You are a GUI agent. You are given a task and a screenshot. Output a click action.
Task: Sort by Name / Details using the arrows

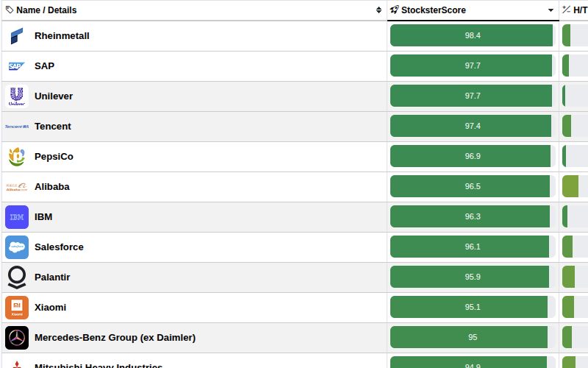pos(379,10)
